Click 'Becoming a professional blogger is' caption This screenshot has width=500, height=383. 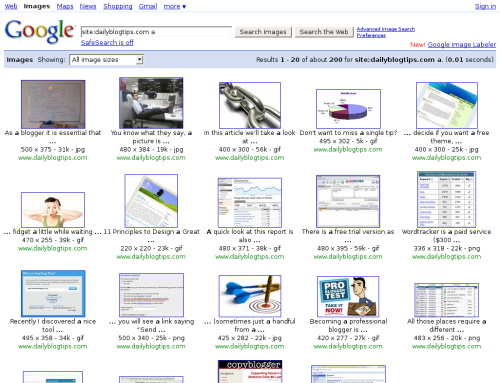point(348,325)
